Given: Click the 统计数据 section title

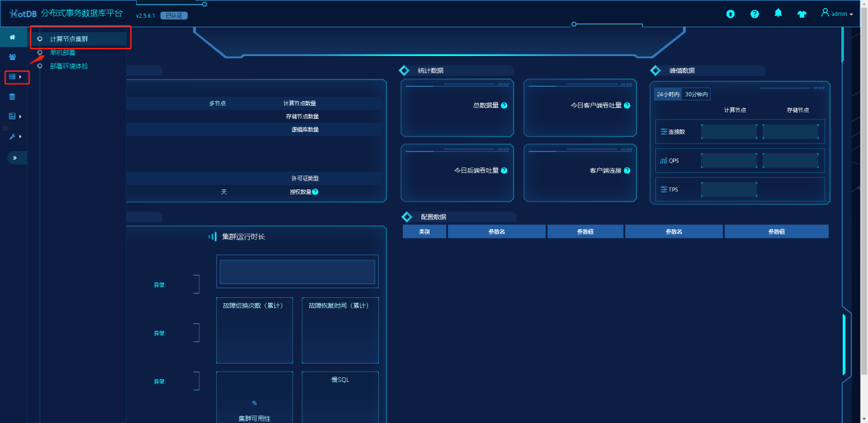Looking at the screenshot, I should [x=430, y=70].
